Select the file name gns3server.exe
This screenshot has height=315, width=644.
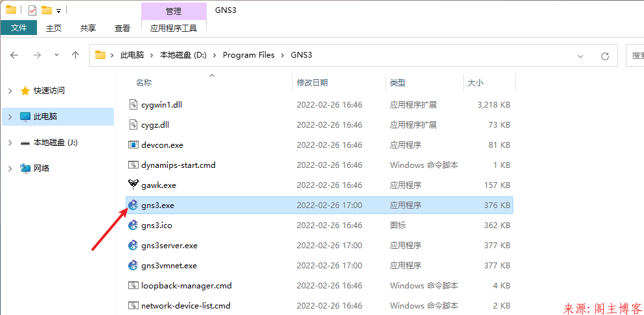pyautogui.click(x=169, y=246)
